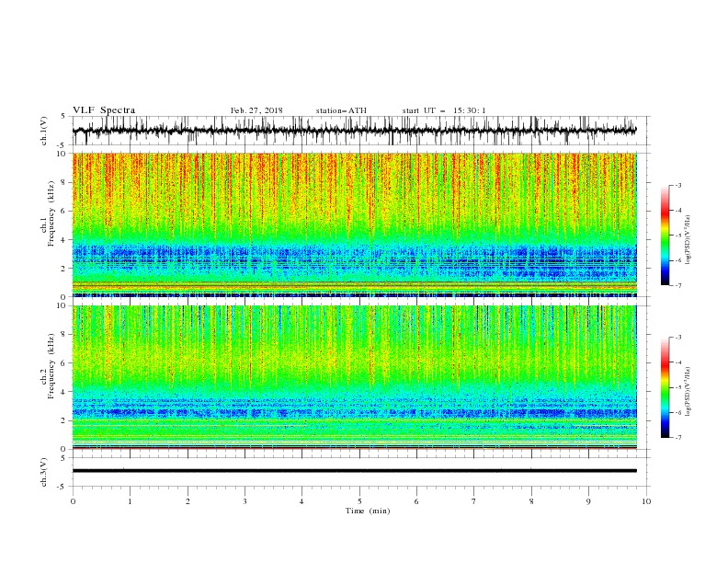Click the time axis tick label "5"

tap(359, 501)
